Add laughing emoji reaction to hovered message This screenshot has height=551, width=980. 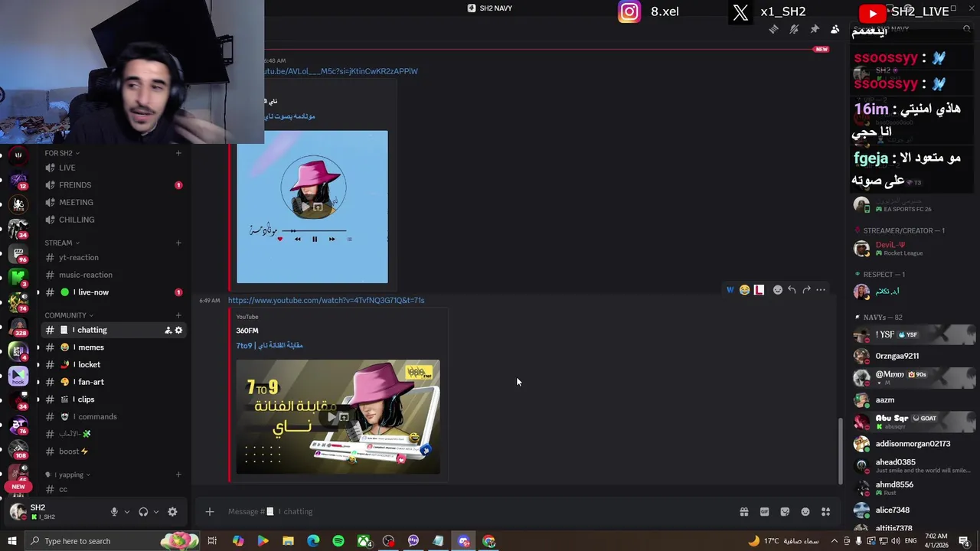click(744, 290)
